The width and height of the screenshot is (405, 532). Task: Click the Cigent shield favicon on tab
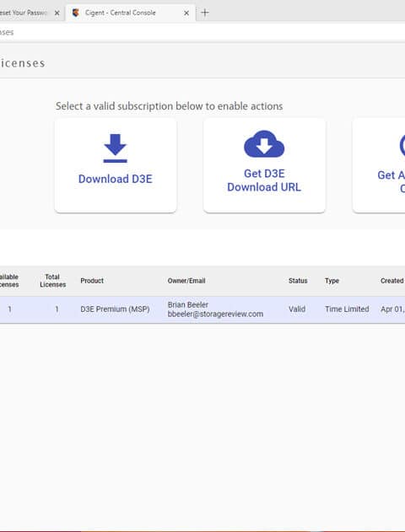click(76, 13)
